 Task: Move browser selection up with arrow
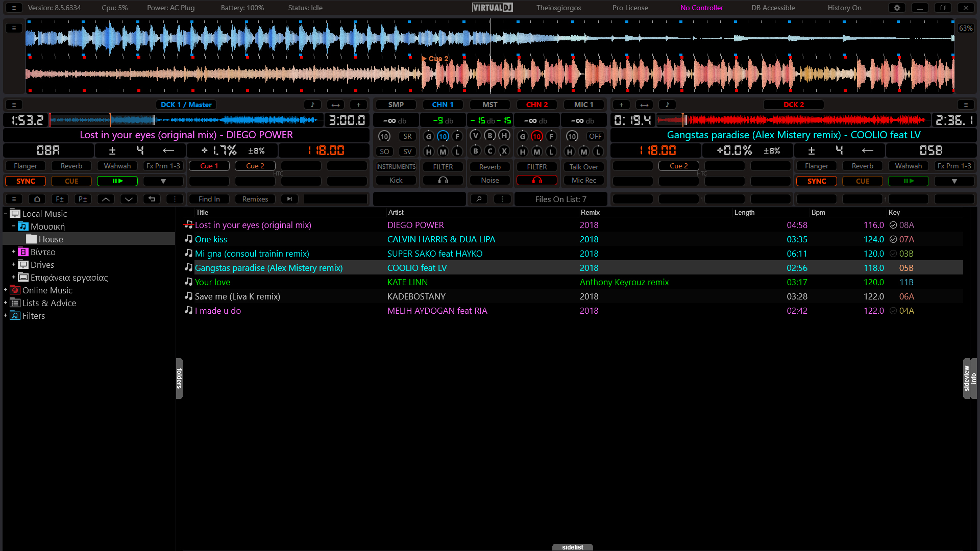click(106, 199)
